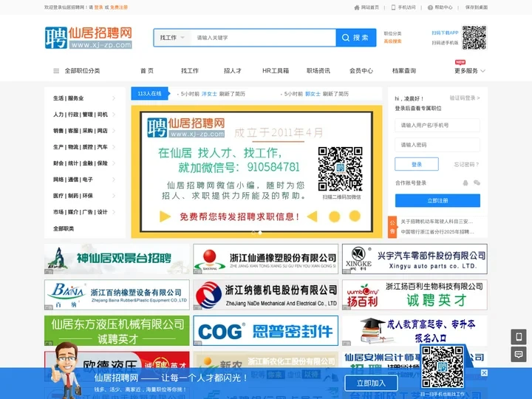The height and width of the screenshot is (399, 532).
Task: Click the orange 公告 notice icon
Action: [x=392, y=227]
